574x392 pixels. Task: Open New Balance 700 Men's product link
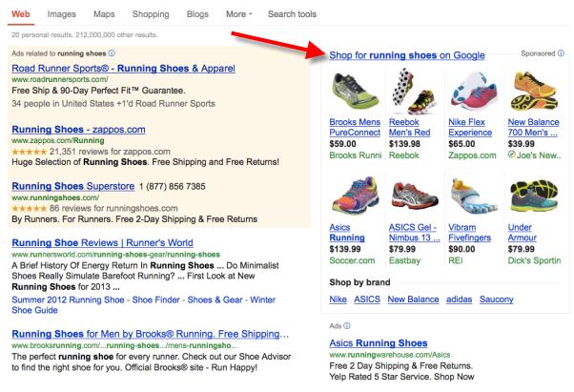coord(533,127)
